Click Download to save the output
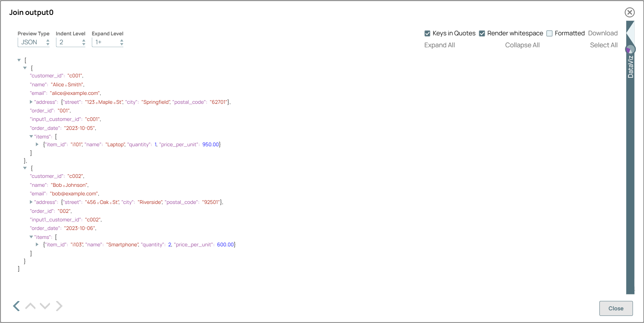Viewport: 644px width, 323px height. (603, 33)
